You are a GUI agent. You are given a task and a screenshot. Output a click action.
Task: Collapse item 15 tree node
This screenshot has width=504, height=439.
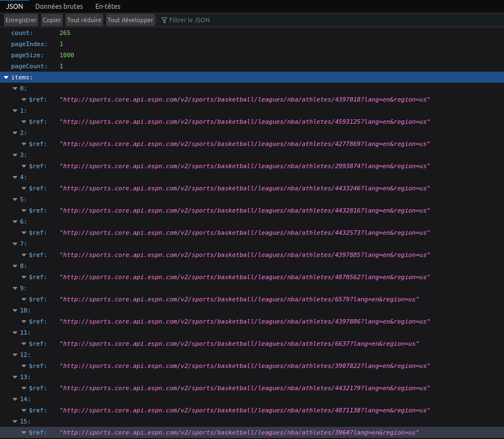point(14,422)
